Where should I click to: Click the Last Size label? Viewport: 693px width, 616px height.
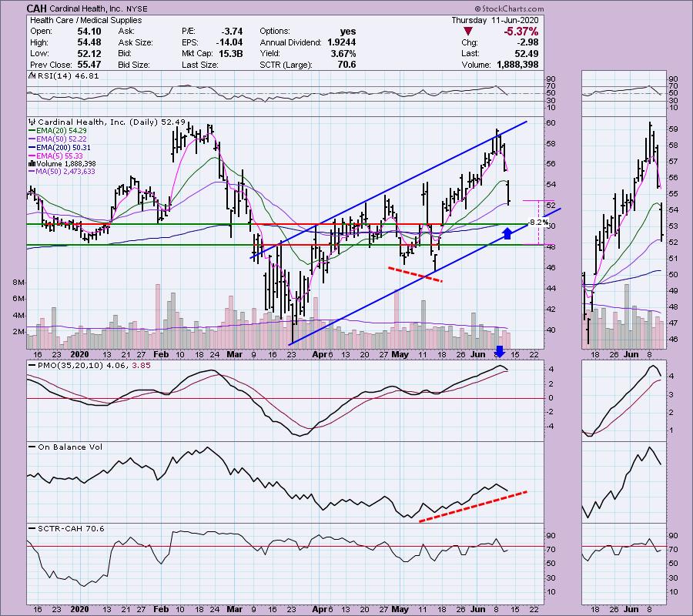tap(199, 65)
